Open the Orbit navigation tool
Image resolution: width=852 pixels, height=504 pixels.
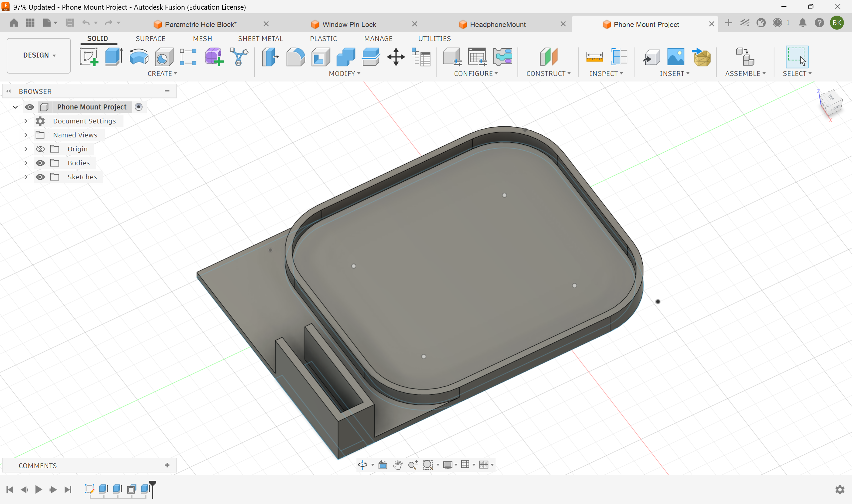pyautogui.click(x=362, y=465)
